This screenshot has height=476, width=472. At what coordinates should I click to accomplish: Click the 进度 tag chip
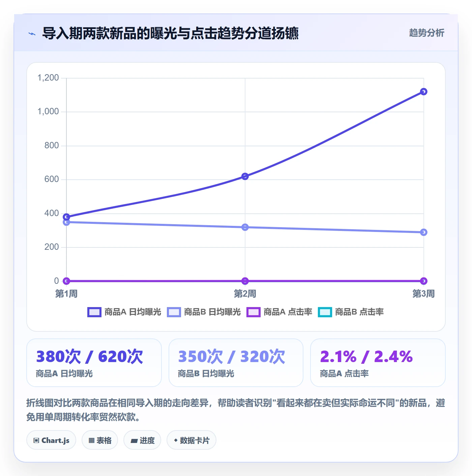(x=142, y=440)
